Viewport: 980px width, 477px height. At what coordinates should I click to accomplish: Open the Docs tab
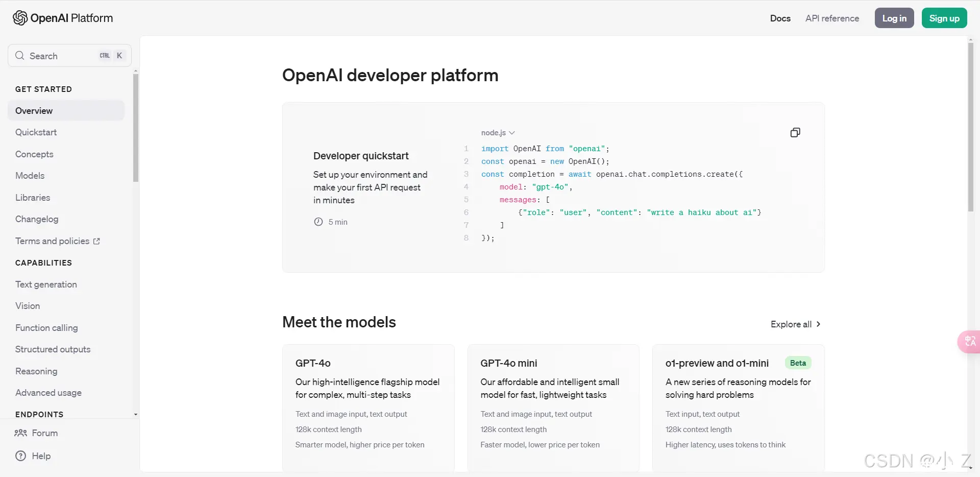pyautogui.click(x=780, y=18)
